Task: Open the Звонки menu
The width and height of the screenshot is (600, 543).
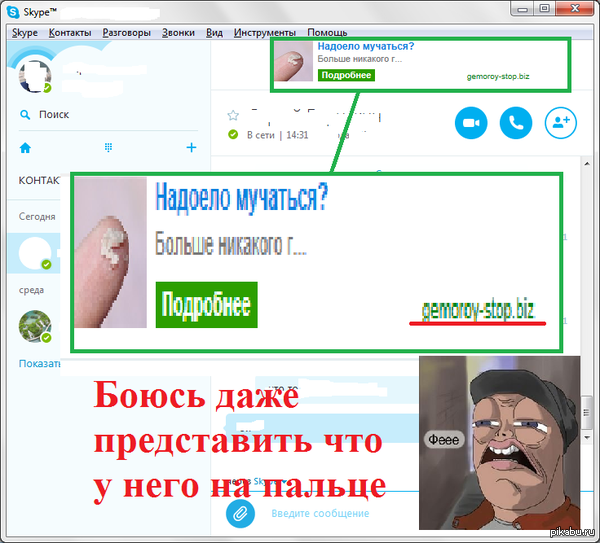Action: (x=178, y=32)
